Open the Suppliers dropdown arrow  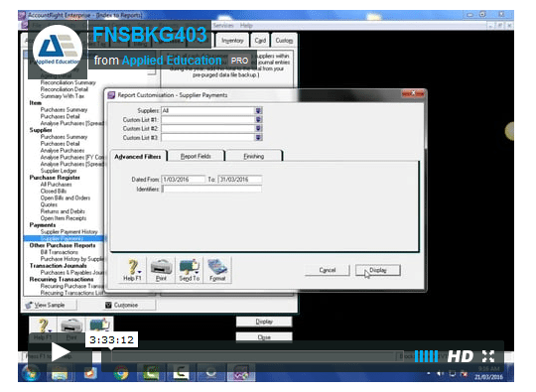(259, 111)
